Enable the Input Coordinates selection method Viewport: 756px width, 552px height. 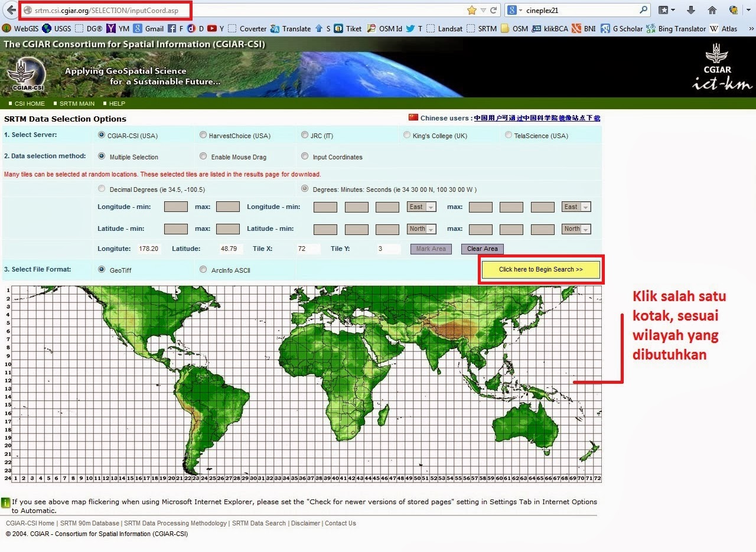[x=305, y=156]
